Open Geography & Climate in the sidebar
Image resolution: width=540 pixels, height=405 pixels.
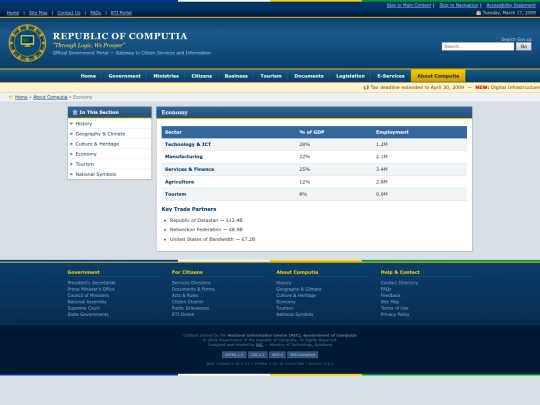[x=100, y=134]
